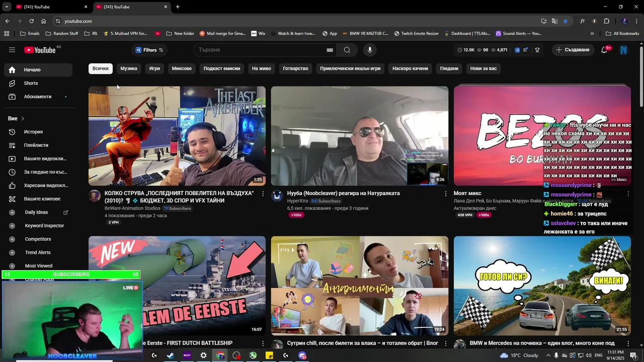Open vidIQ Competitors item
The height and width of the screenshot is (362, 644).
[x=38, y=239]
